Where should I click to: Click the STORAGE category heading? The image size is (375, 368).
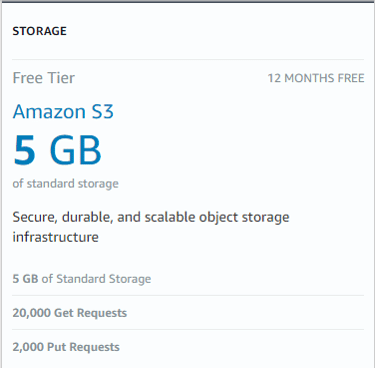point(40,31)
